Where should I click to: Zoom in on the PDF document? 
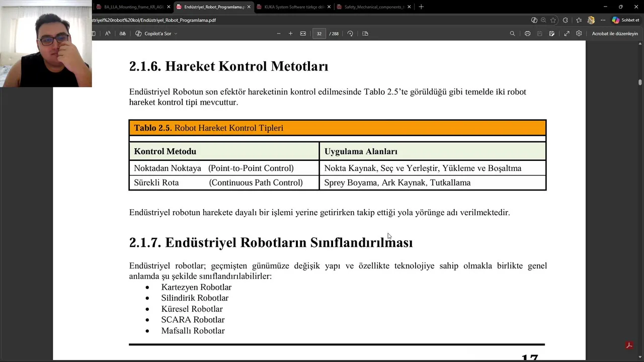[290, 34]
